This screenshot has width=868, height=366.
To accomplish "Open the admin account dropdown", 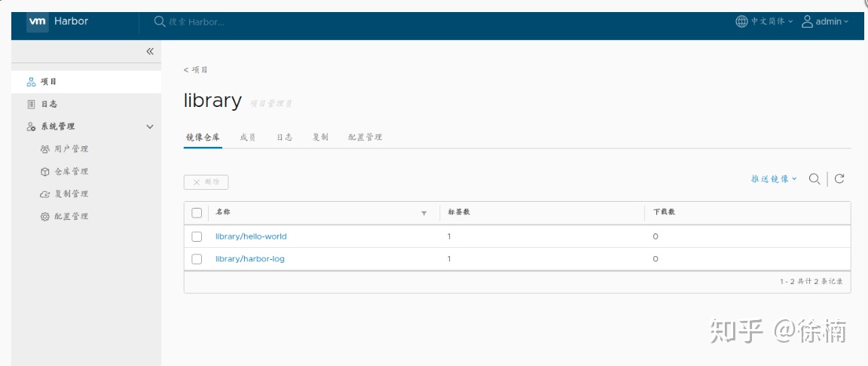I will pos(832,22).
